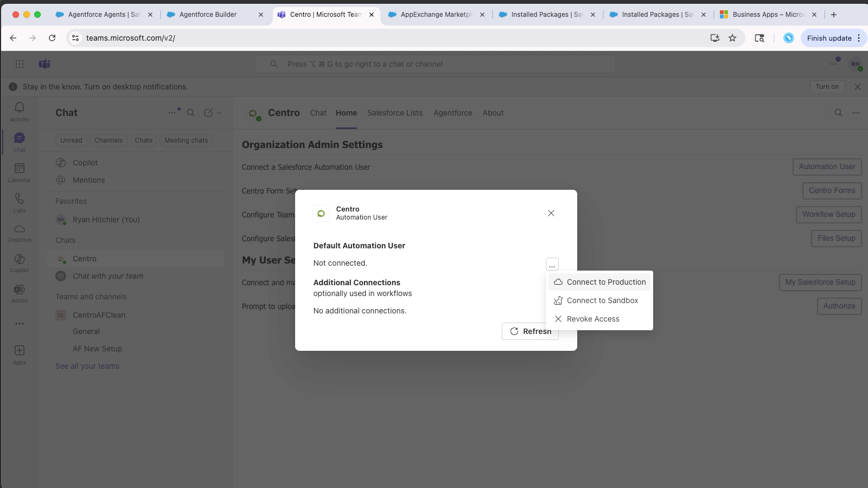Click Automation User button
This screenshot has height=488, width=868.
[827, 167]
